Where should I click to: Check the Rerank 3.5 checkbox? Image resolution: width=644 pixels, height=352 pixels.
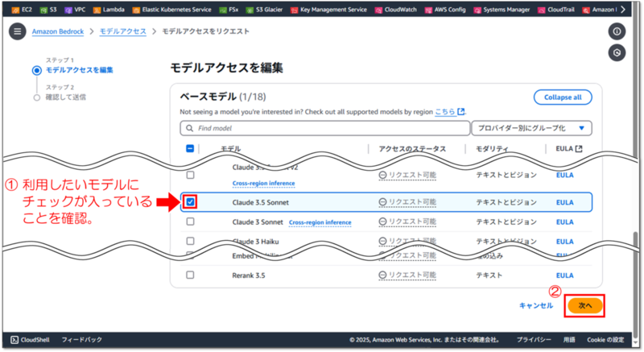(190, 275)
